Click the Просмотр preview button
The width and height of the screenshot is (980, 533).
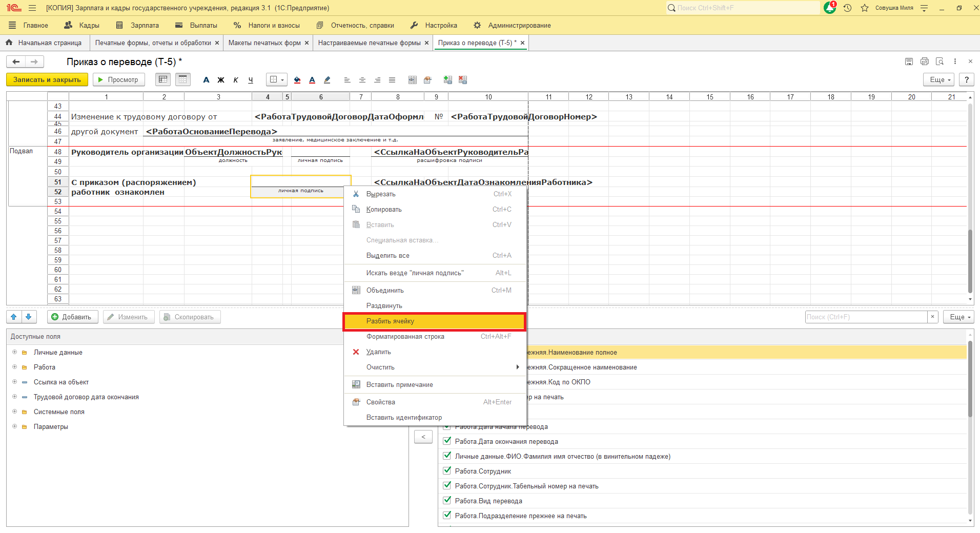pyautogui.click(x=118, y=79)
